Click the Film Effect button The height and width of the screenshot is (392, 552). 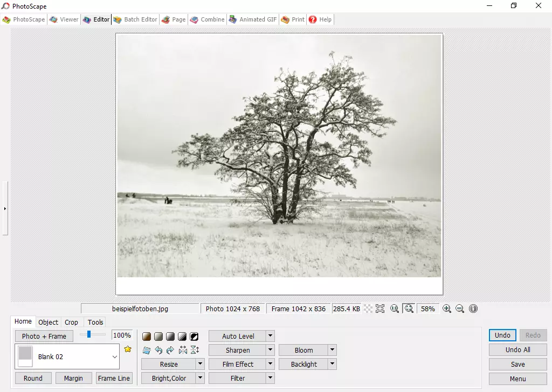click(x=238, y=364)
